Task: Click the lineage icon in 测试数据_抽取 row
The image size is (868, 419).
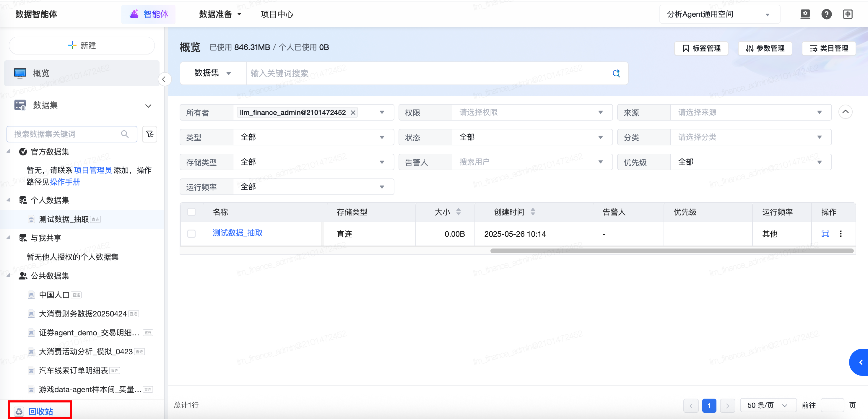Action: pyautogui.click(x=825, y=234)
